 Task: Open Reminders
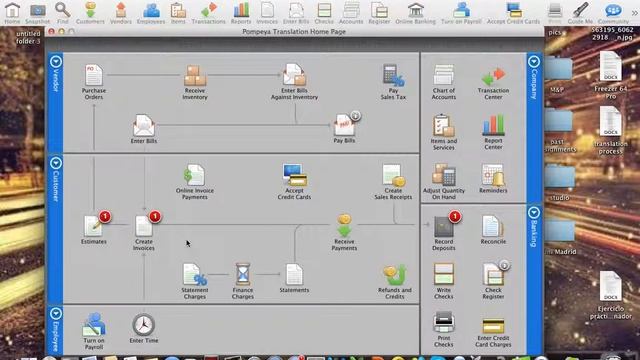point(493,178)
